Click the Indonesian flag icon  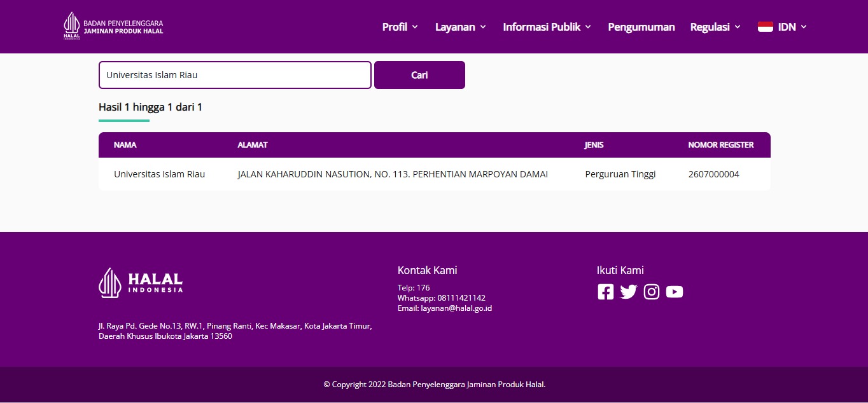tap(765, 27)
